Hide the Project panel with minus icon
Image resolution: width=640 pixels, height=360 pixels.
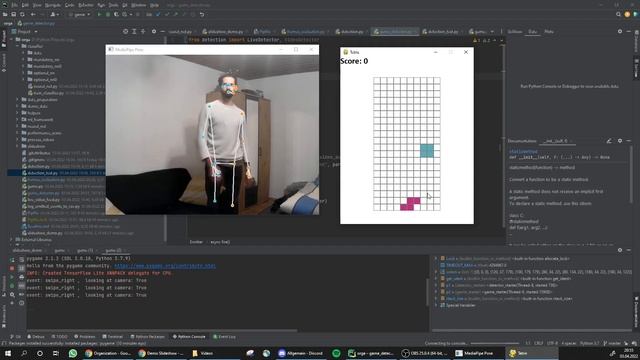coord(162,31)
